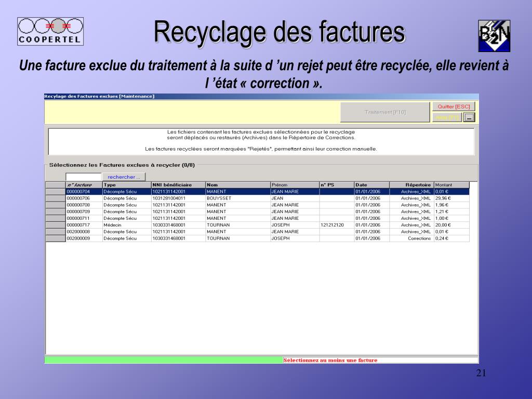Click the 'rechercher ...' search button
This screenshot has height=399, width=532.
click(x=124, y=177)
